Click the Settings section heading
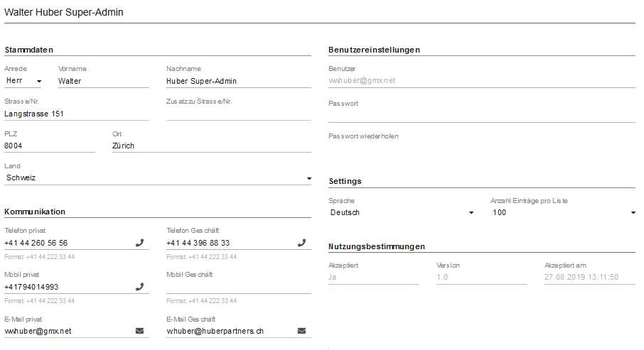 (x=345, y=181)
